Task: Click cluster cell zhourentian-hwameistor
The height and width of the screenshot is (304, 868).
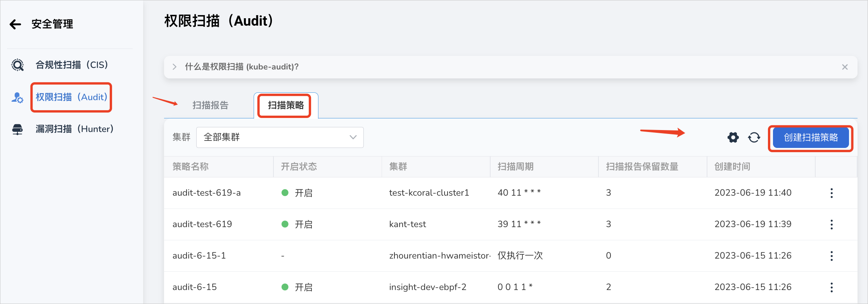Action: tap(440, 256)
